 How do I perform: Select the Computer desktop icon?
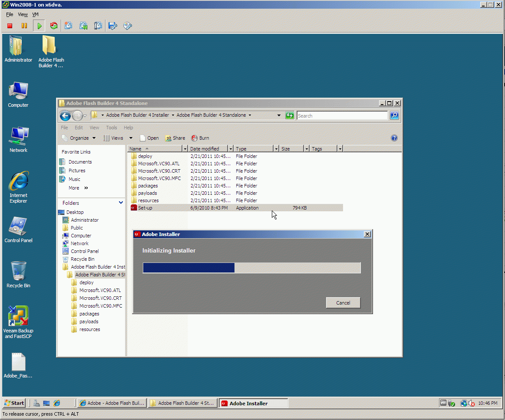tap(18, 95)
